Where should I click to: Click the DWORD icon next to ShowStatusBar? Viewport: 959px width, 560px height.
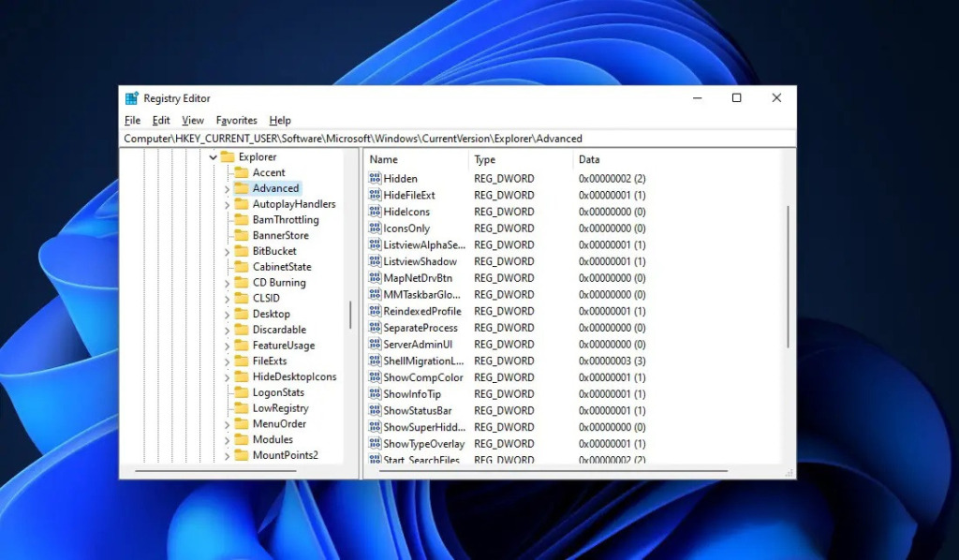click(x=375, y=411)
